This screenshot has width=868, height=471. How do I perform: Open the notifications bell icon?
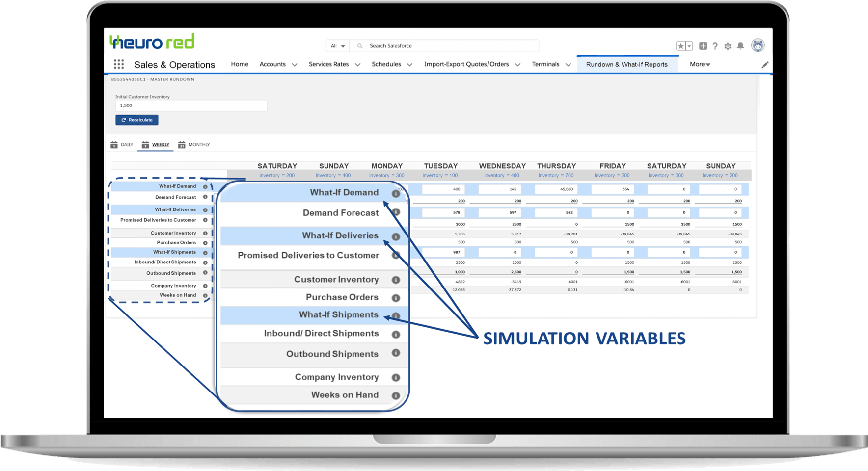[741, 45]
